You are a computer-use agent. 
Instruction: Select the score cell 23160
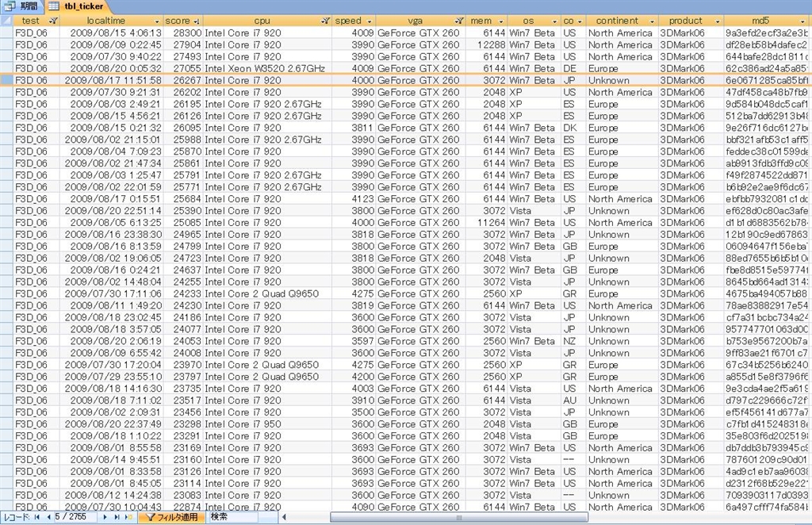183,460
